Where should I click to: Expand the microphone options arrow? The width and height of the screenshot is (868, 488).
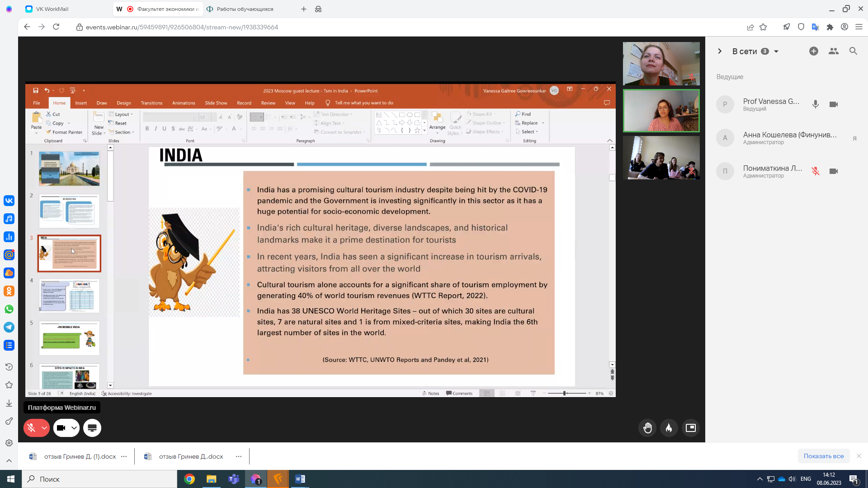tap(44, 428)
